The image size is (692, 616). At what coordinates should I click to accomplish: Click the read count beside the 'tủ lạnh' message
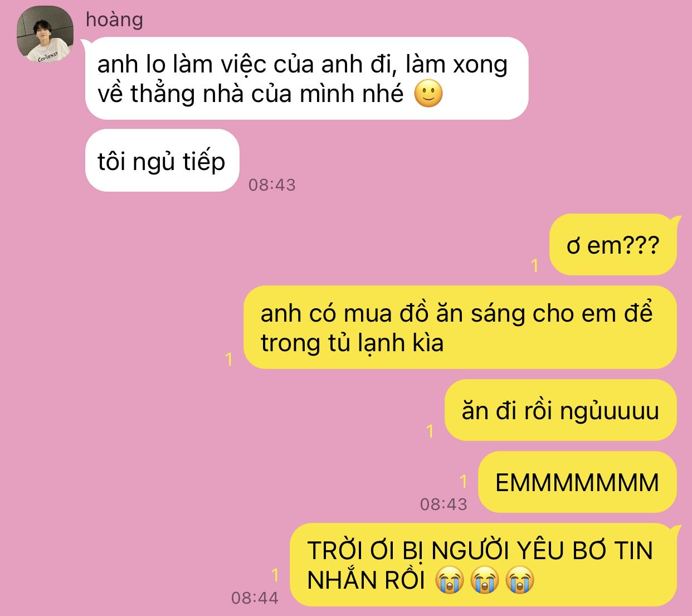tap(229, 360)
